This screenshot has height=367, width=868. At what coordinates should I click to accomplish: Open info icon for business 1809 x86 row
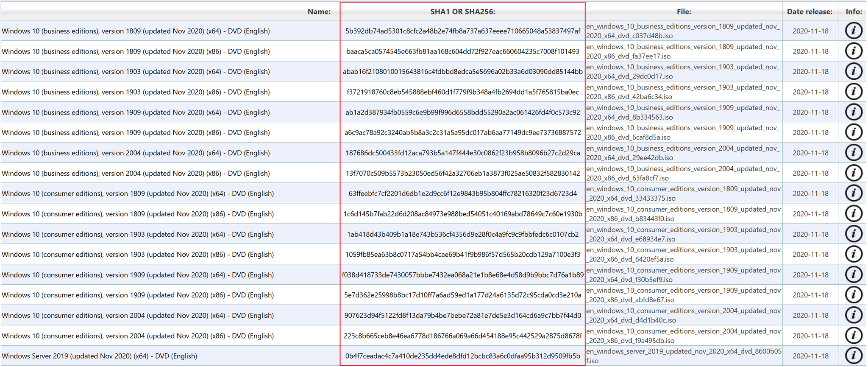[854, 51]
